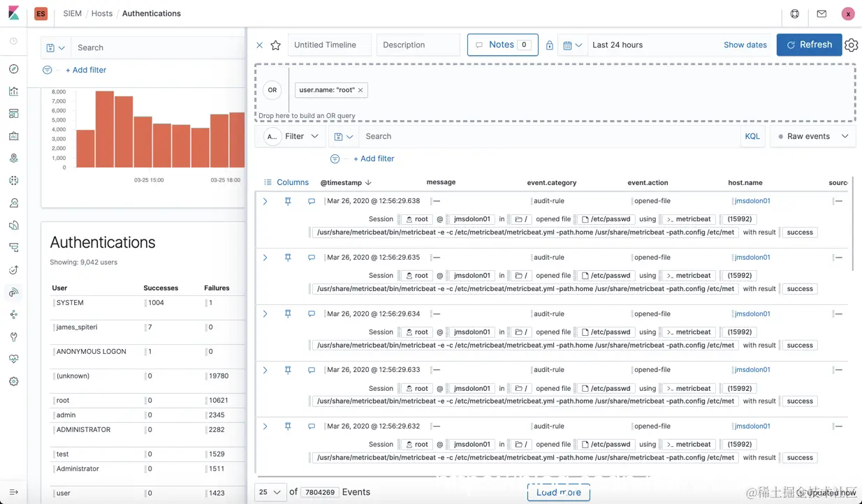The image size is (862, 504).
Task: Open the SIEM icon in sidebar
Action: click(14, 292)
